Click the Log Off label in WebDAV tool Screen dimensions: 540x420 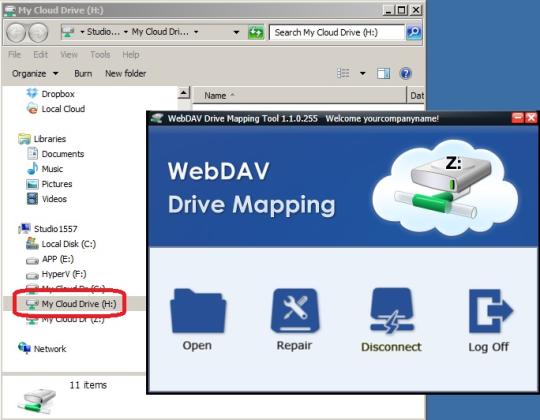(488, 347)
